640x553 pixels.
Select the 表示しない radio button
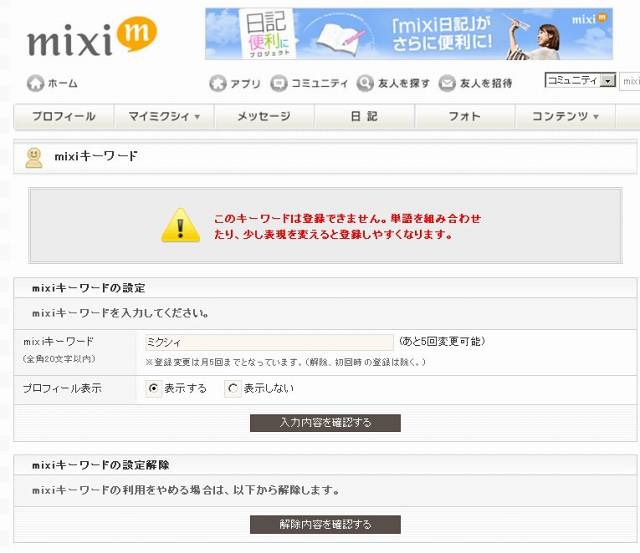[233, 388]
